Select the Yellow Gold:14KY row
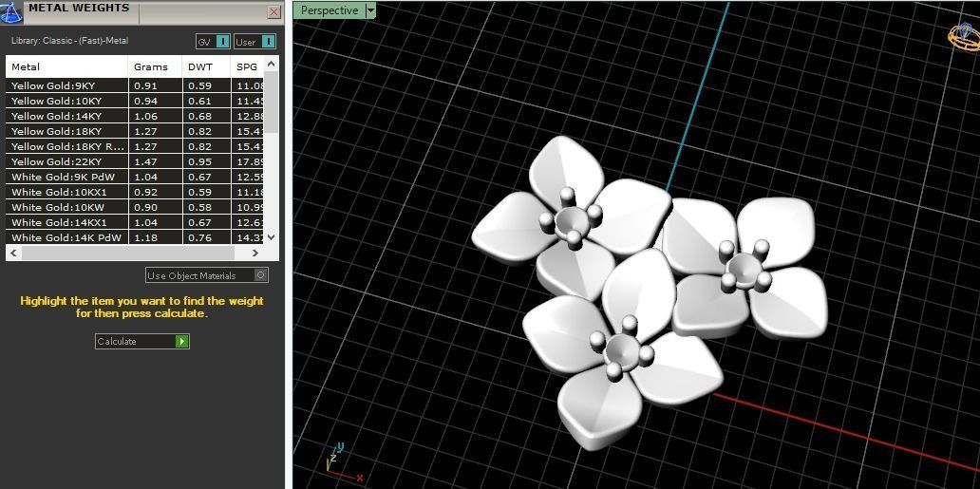980x489 pixels. click(135, 116)
